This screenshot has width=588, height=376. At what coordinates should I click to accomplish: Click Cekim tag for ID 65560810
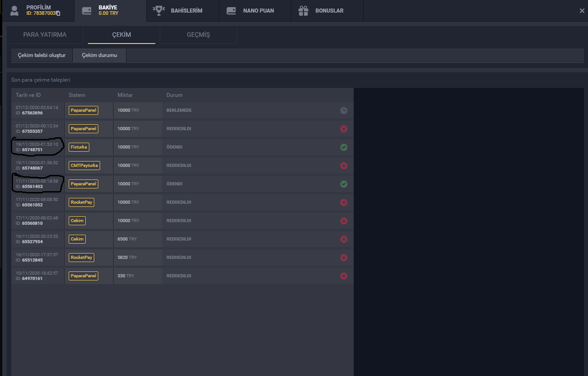click(x=77, y=221)
